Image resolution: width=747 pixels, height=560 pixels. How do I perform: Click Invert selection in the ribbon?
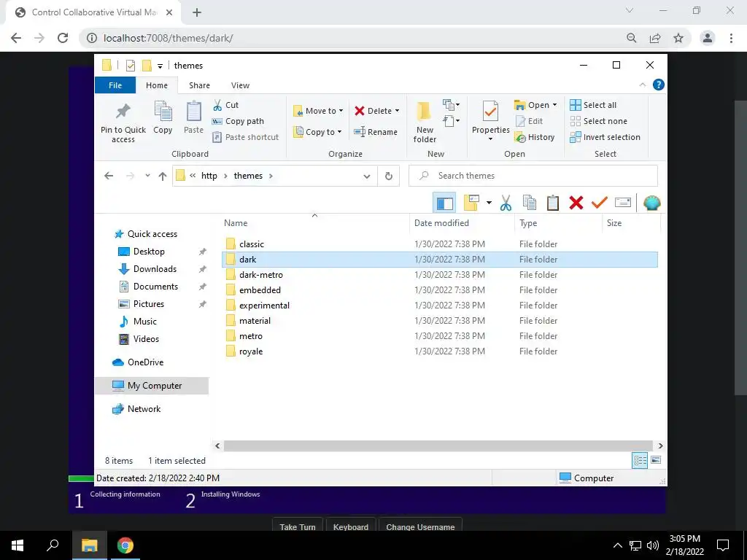tap(605, 137)
